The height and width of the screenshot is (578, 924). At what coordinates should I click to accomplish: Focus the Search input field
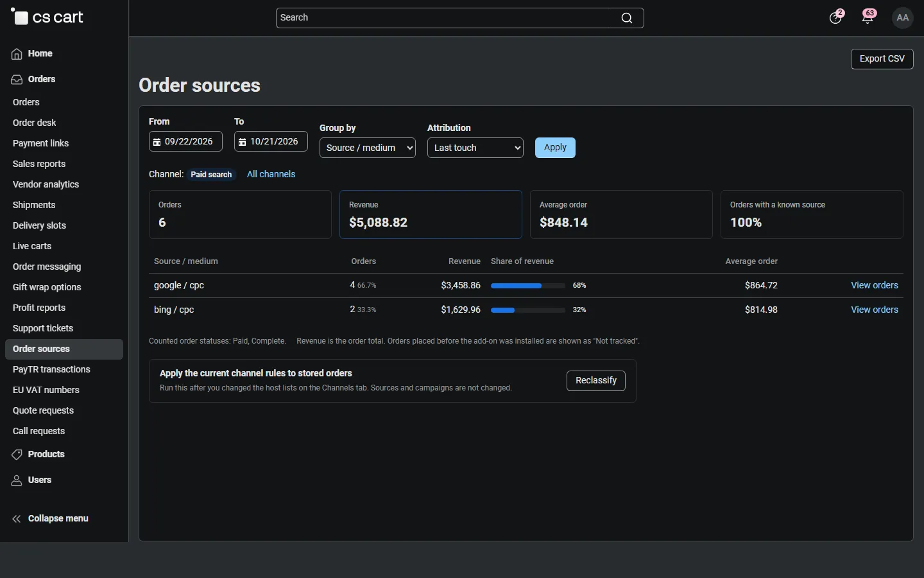point(460,18)
